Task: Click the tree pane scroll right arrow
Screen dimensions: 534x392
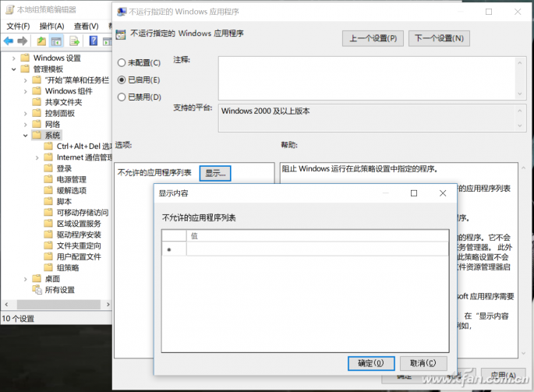Action: coord(108,304)
